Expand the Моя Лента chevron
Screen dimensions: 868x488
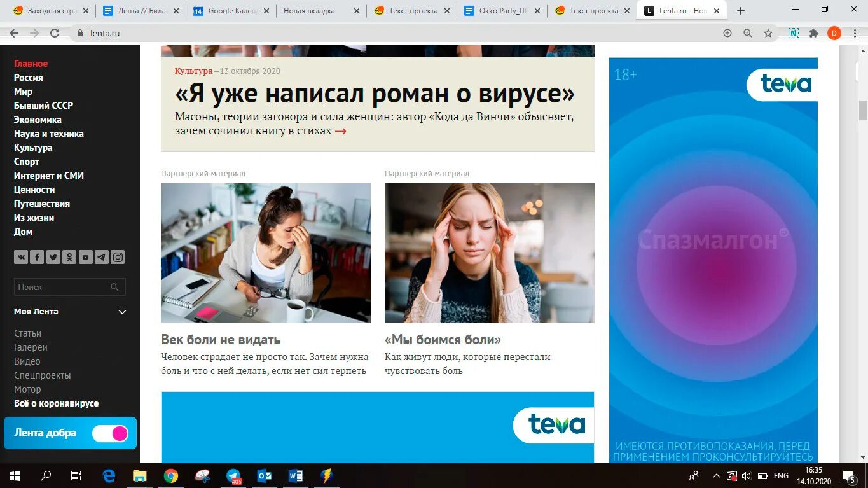[123, 312]
